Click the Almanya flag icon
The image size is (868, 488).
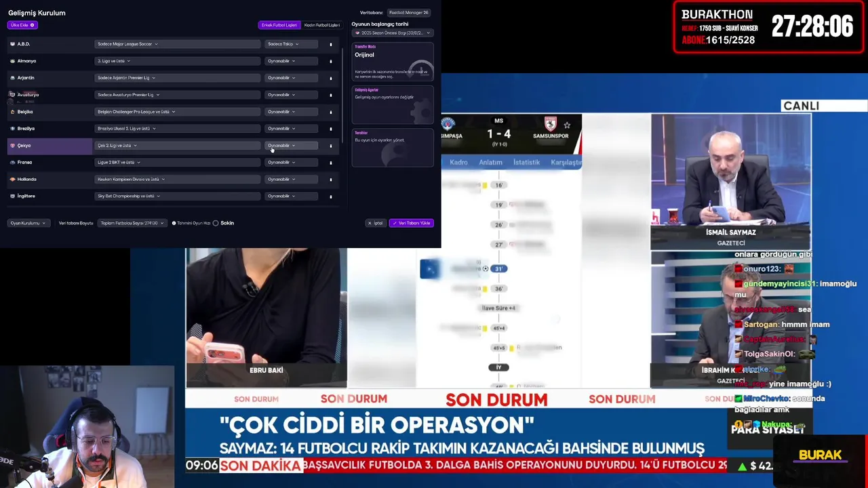[12, 61]
